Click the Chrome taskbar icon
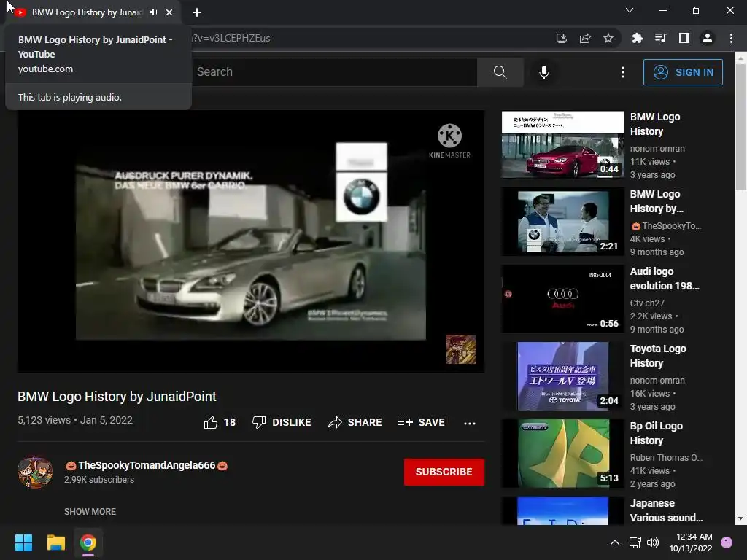 pyautogui.click(x=88, y=542)
